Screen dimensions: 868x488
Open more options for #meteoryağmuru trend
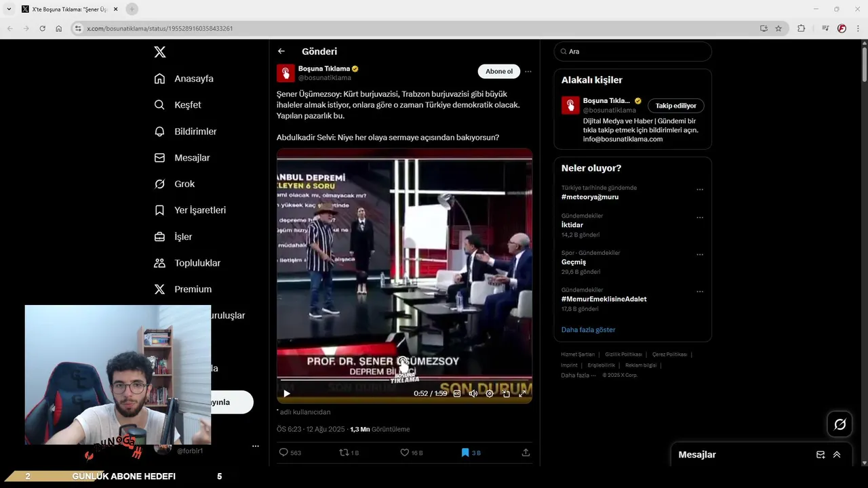[x=700, y=190]
